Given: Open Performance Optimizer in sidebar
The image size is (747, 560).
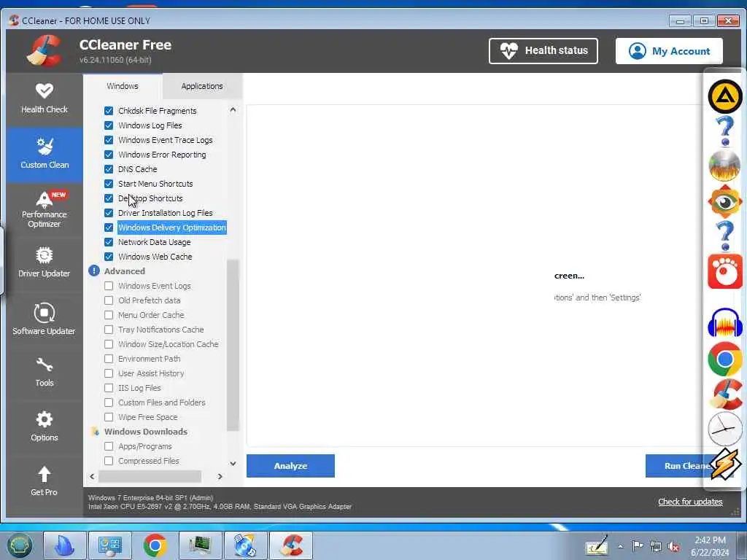Looking at the screenshot, I should [44, 209].
